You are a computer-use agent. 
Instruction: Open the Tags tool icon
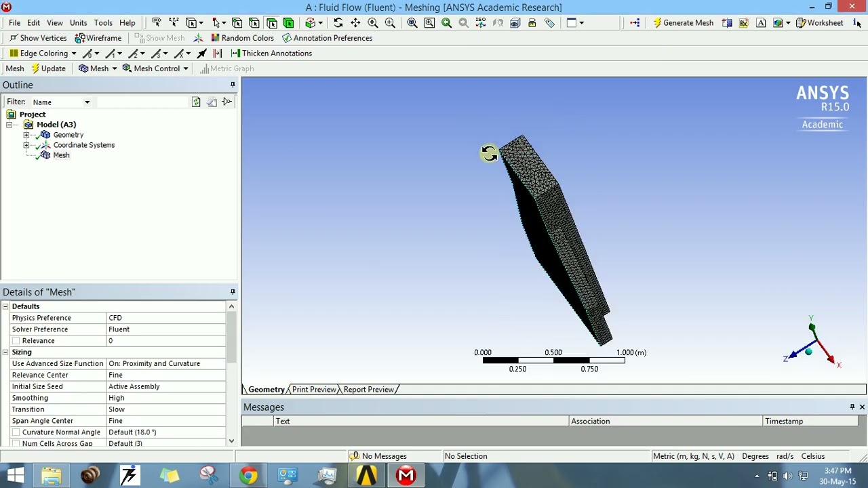pyautogui.click(x=549, y=22)
